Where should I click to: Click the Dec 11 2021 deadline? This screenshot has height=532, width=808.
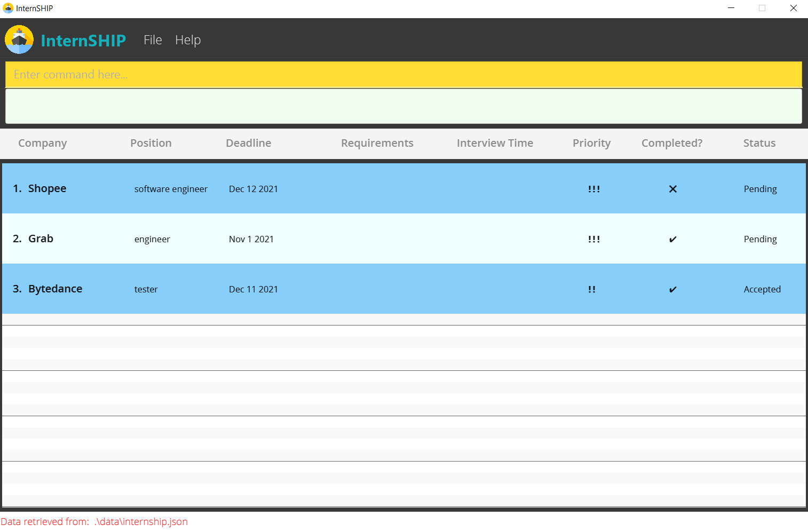click(254, 289)
